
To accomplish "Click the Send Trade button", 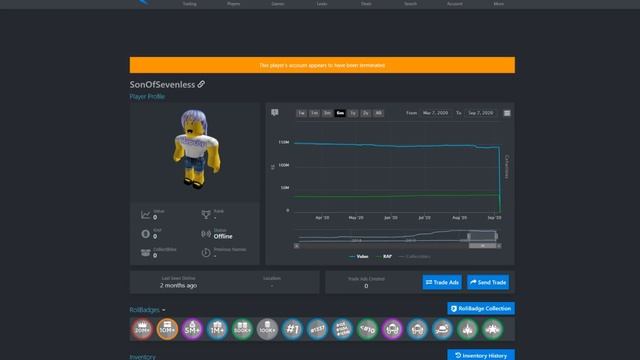I will coord(488,282).
